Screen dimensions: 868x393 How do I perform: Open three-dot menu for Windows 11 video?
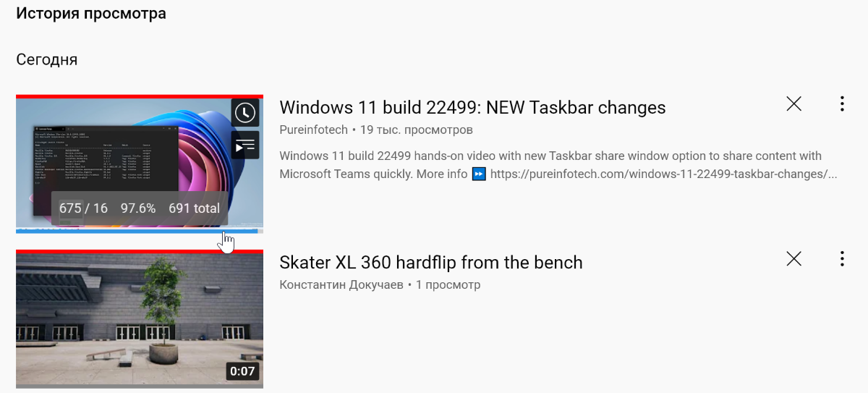pyautogui.click(x=842, y=104)
